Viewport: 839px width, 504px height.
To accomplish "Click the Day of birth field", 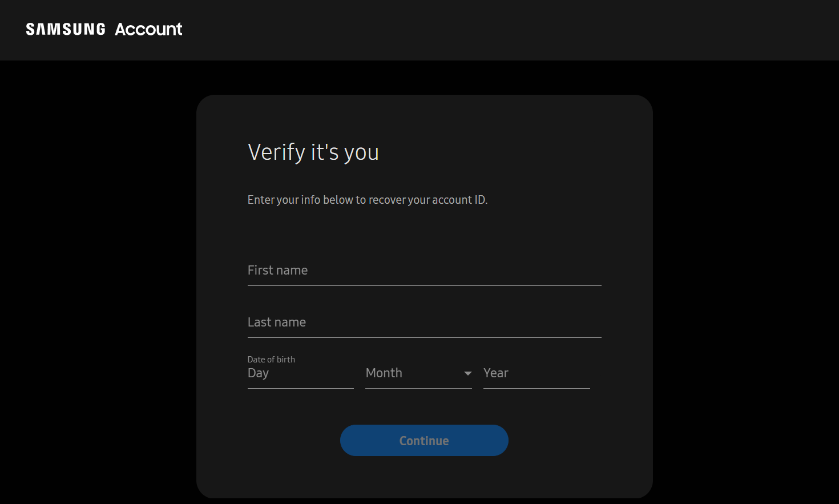I will coord(300,373).
